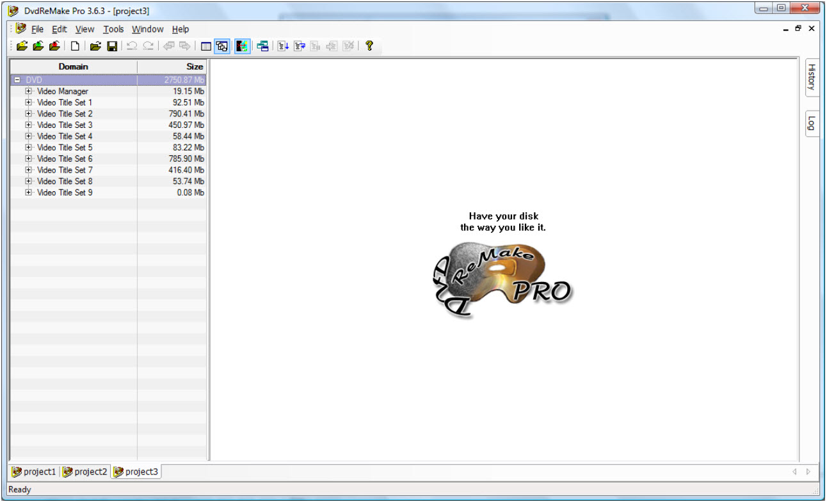The width and height of the screenshot is (827, 504).
Task: Click the 790.41 Mb size value
Action: point(186,114)
